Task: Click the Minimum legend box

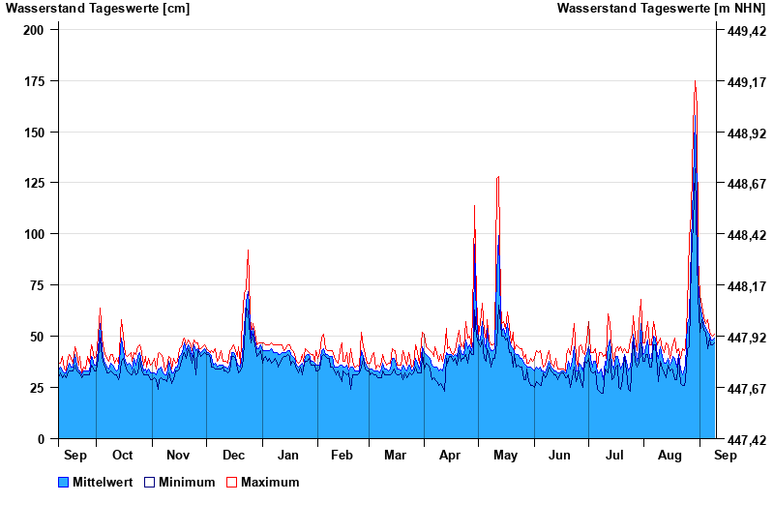Action: [x=150, y=482]
